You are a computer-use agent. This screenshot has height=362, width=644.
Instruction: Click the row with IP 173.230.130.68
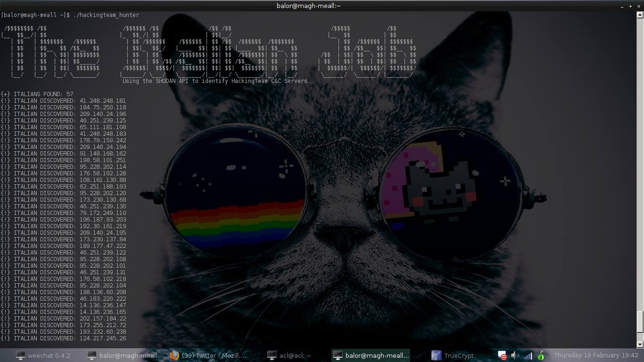click(63, 200)
